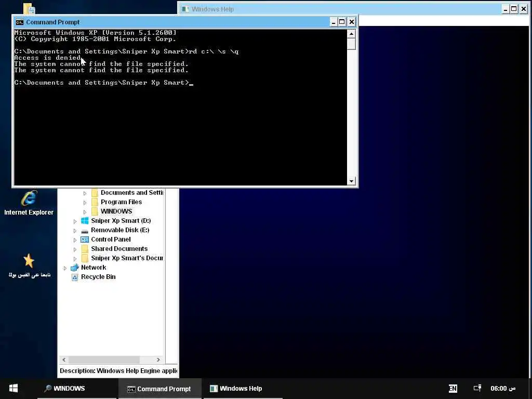Click the EN language indicator
Image resolution: width=532 pixels, height=399 pixels.
coord(453,389)
